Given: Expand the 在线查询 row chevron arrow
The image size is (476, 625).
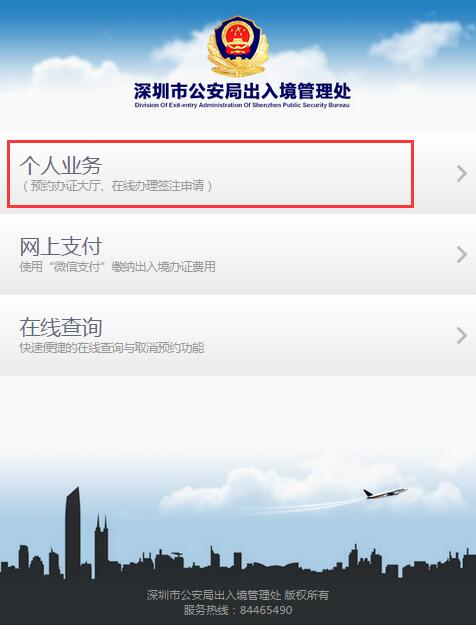Looking at the screenshot, I should coord(462,336).
